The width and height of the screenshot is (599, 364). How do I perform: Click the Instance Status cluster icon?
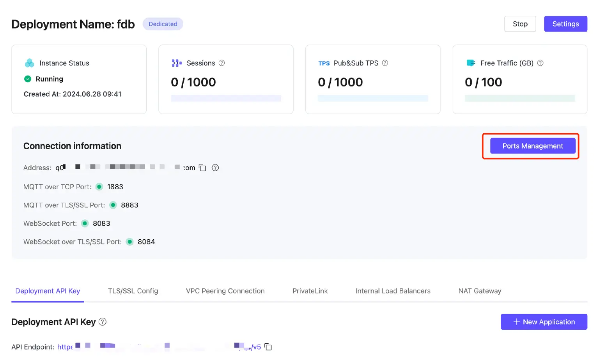coord(30,63)
